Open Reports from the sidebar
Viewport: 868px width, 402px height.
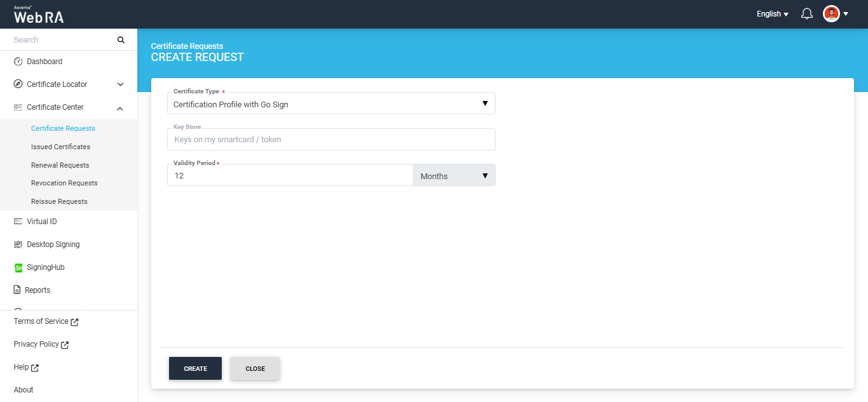tap(37, 290)
